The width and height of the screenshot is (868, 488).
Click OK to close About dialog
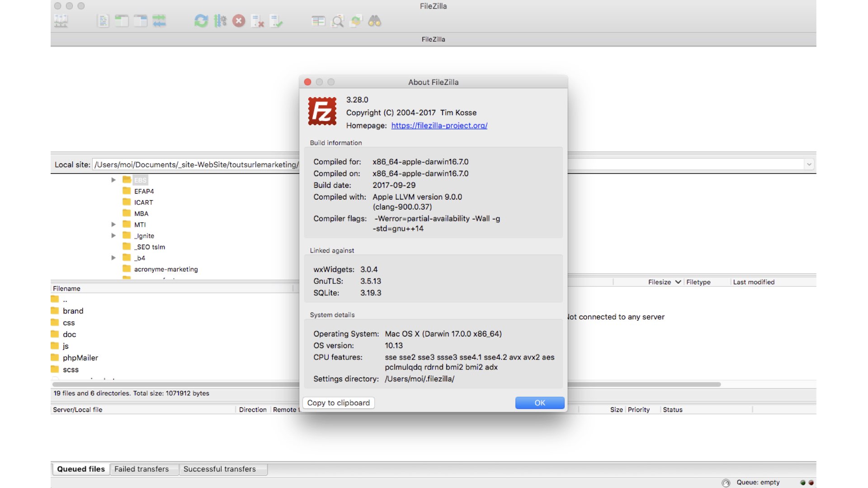click(540, 403)
